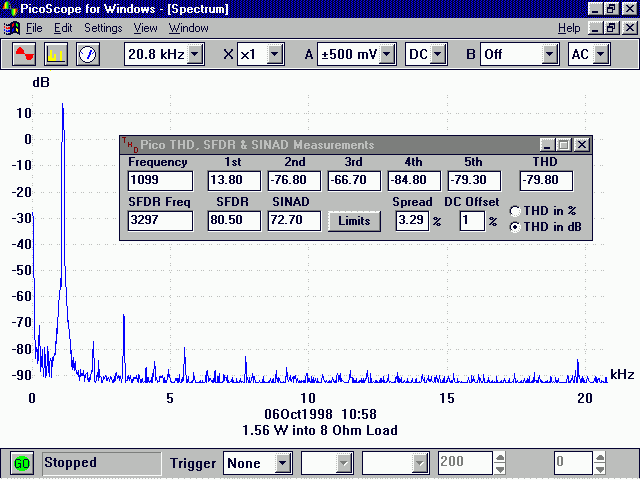This screenshot has height=480, width=640.
Task: Decrease the trigger threshold 200 value
Action: (x=500, y=469)
